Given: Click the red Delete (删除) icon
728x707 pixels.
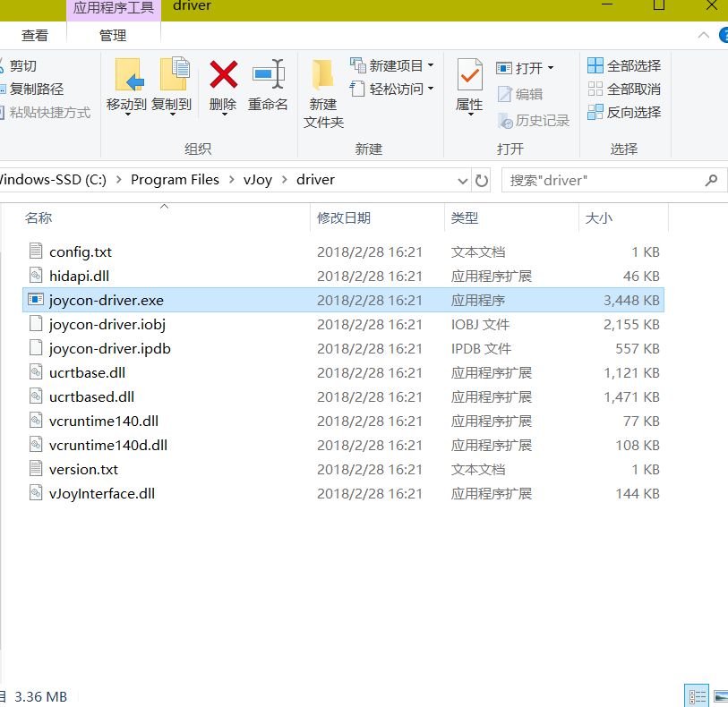Looking at the screenshot, I should [223, 75].
